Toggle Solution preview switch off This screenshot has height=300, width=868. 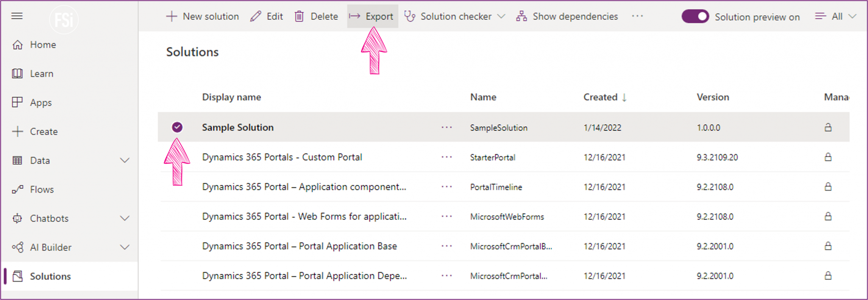pos(695,17)
